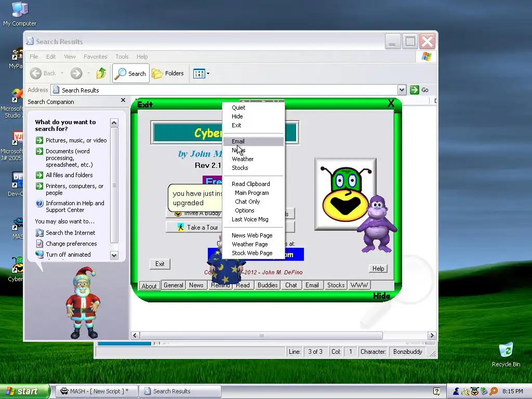The image size is (532, 399).
Task: Select Pictures, music, or video search
Action: pos(76,140)
